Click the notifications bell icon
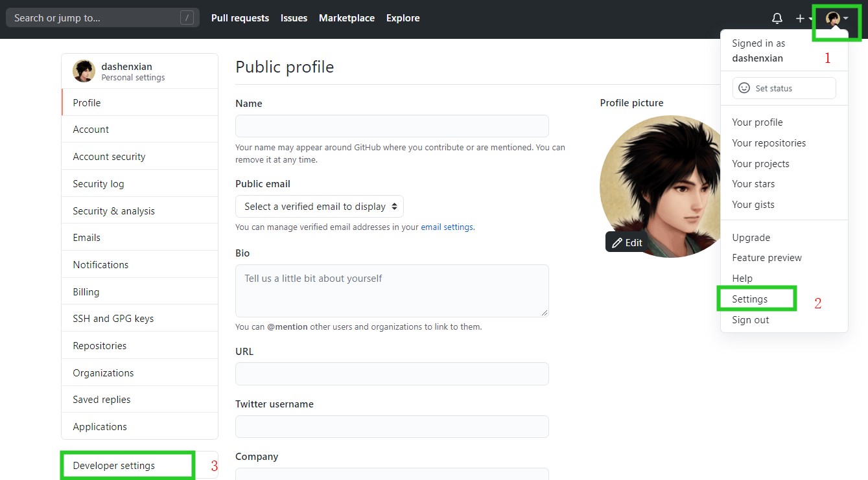The image size is (868, 480). pos(777,19)
